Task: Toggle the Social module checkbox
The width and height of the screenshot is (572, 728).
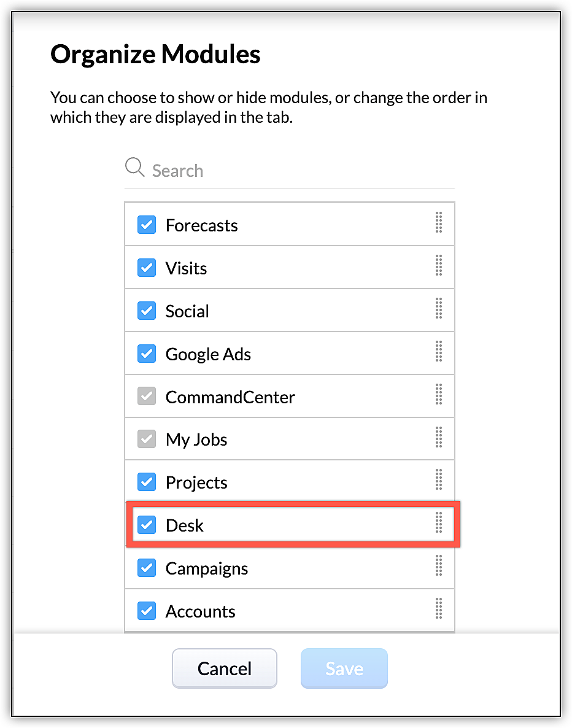Action: click(146, 311)
